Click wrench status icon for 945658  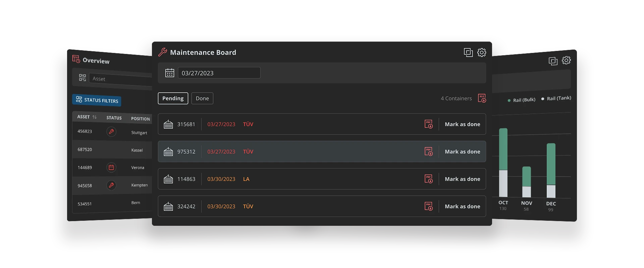pos(111,185)
